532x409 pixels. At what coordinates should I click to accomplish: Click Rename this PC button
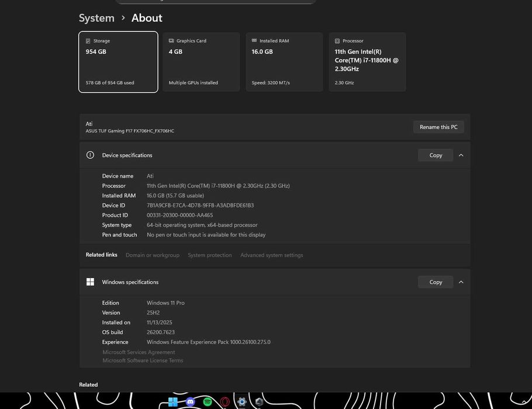438,127
